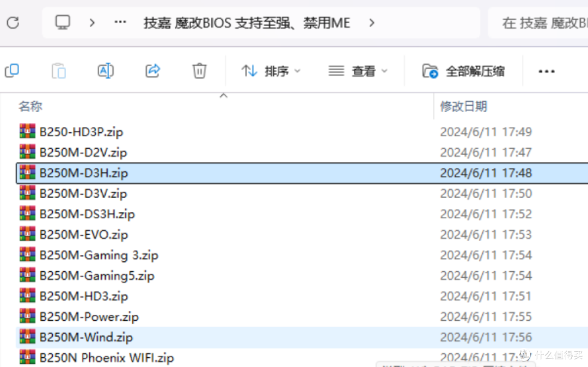The height and width of the screenshot is (367, 588).
Task: Click date 2024/6/11 17:47
Action: 486,152
